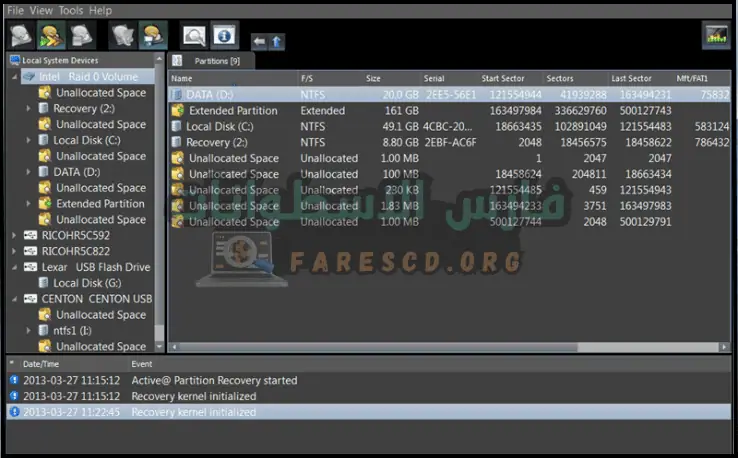The height and width of the screenshot is (458, 738).
Task: Expand the Local Disk (C:) tree node
Action: 29,141
